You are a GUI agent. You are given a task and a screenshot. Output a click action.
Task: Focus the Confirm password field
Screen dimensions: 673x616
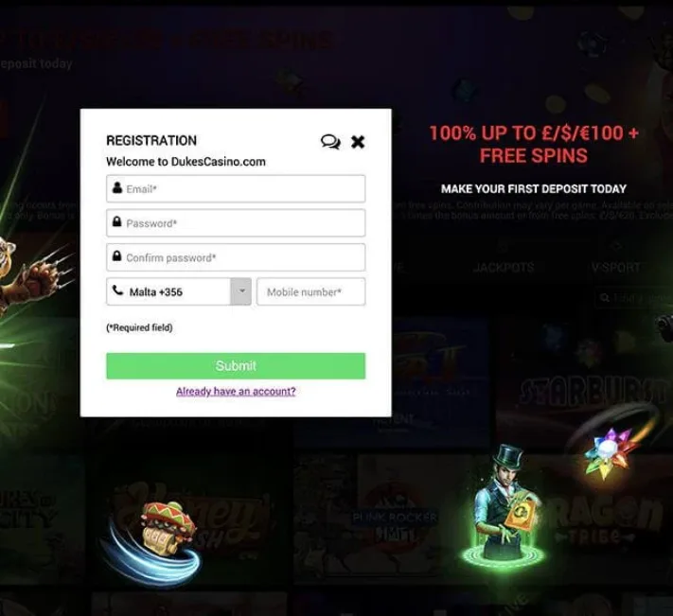(236, 257)
